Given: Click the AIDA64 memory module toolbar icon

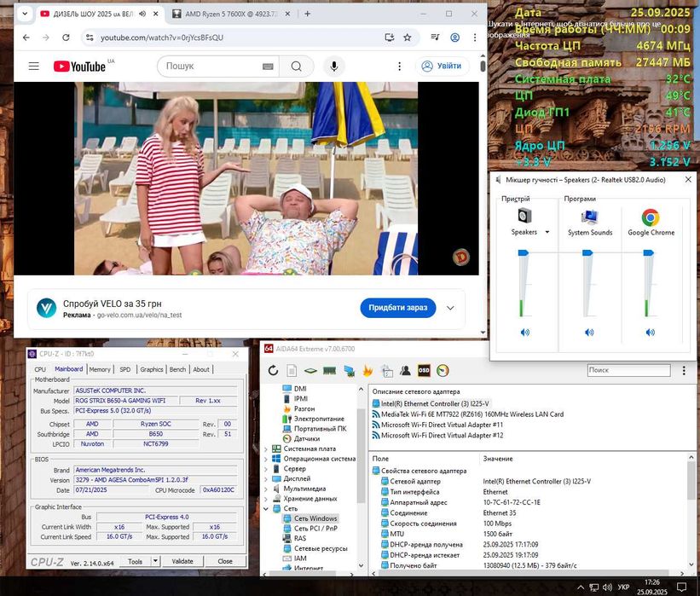Looking at the screenshot, I should 329,370.
